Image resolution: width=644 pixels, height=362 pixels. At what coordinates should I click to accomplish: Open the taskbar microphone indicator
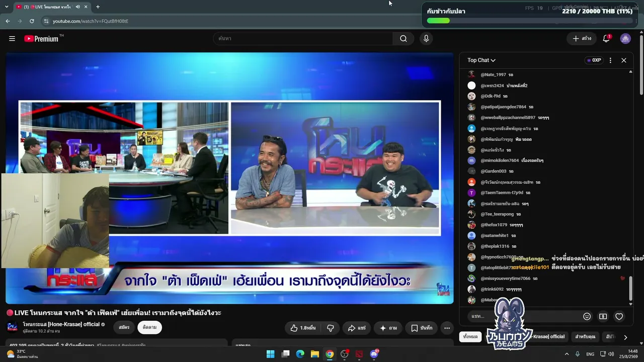coord(578,354)
